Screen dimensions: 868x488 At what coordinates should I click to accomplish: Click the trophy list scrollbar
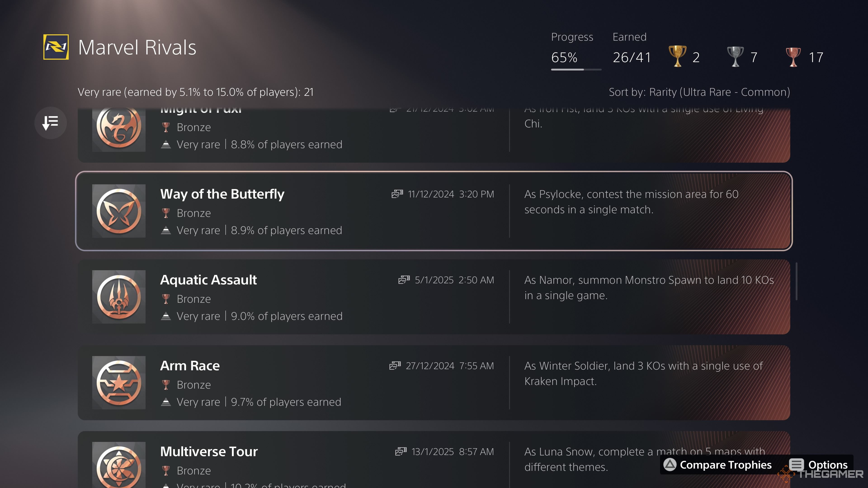click(797, 282)
